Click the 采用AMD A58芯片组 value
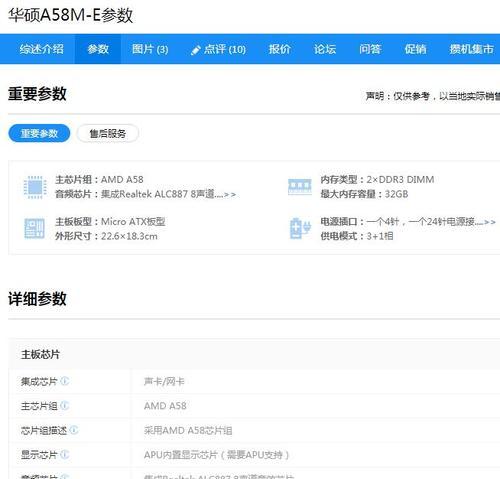The height and width of the screenshot is (479, 500). (x=188, y=430)
